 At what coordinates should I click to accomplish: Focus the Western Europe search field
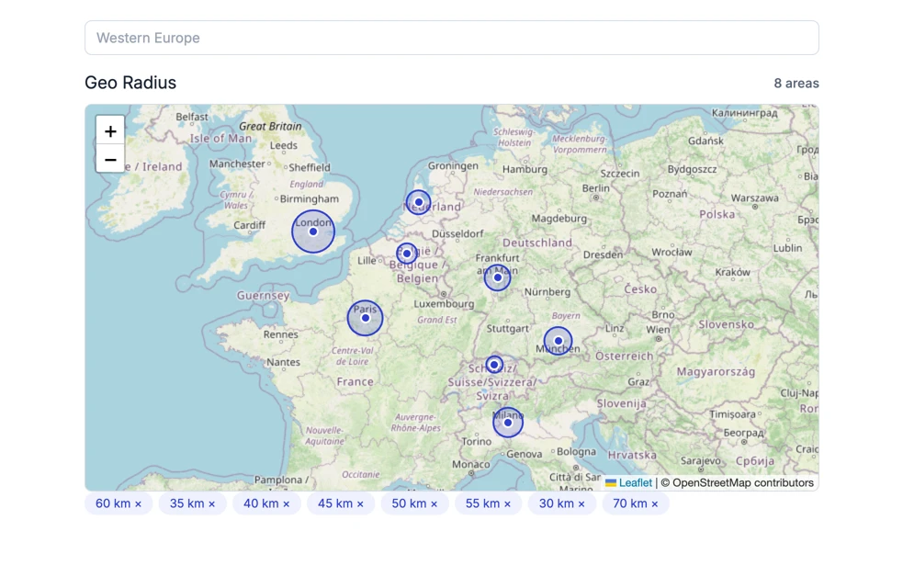coord(452,38)
